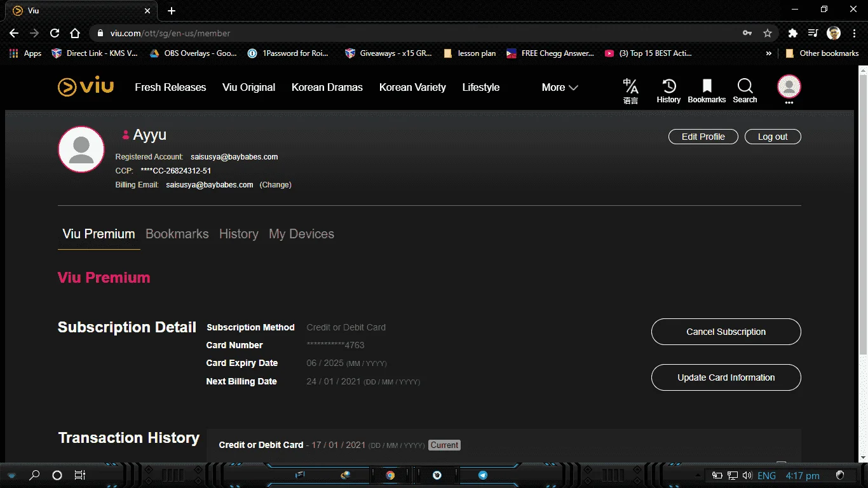868x488 pixels.
Task: Click the card expiry date 06 / 2025
Action: (x=325, y=363)
